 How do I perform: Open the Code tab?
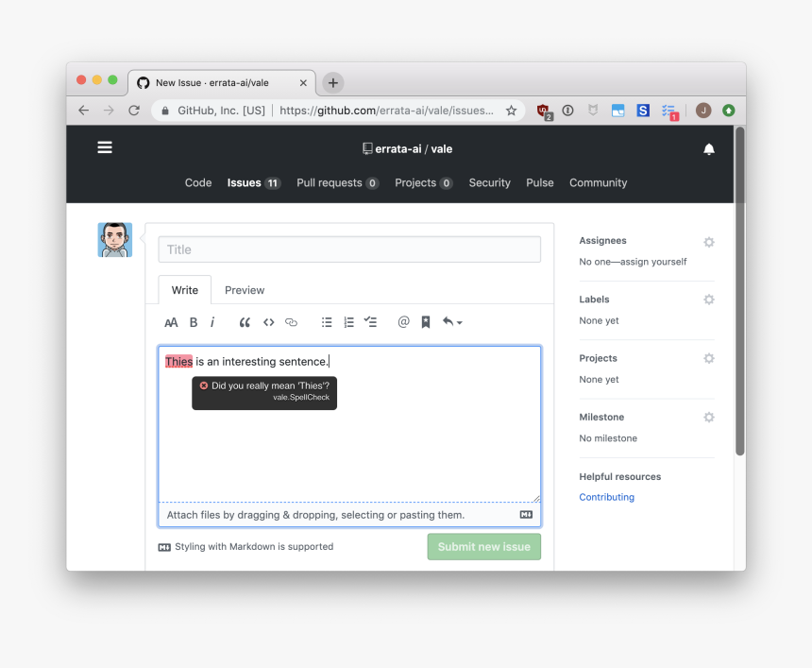pos(198,183)
